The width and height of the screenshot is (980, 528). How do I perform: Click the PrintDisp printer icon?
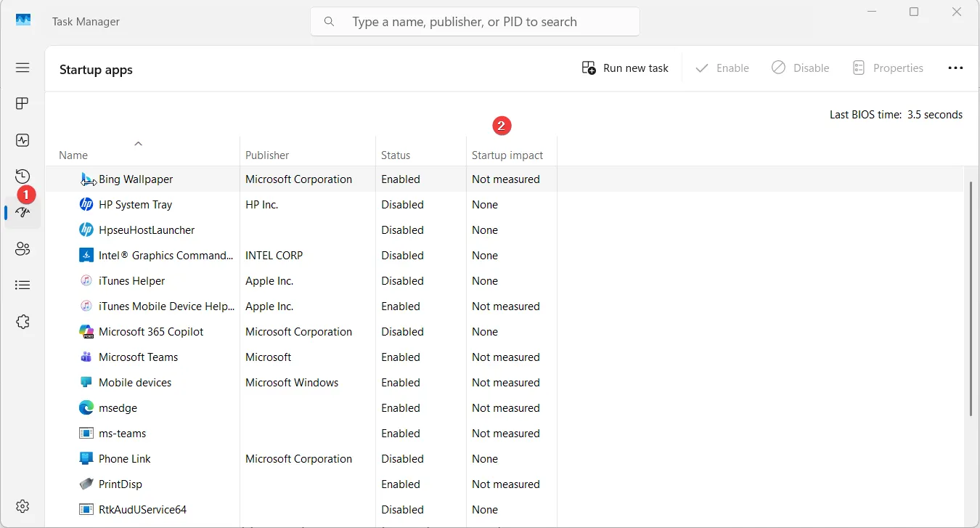click(x=86, y=484)
